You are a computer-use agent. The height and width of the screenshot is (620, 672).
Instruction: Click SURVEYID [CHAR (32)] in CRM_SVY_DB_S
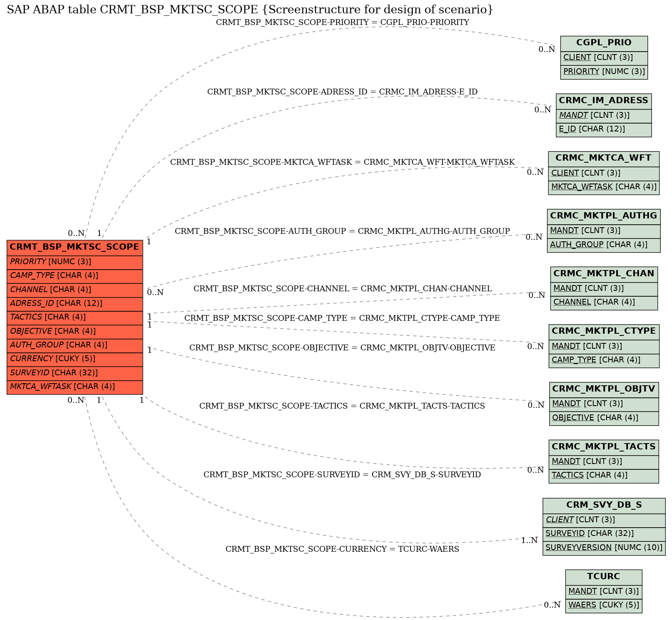tap(604, 534)
